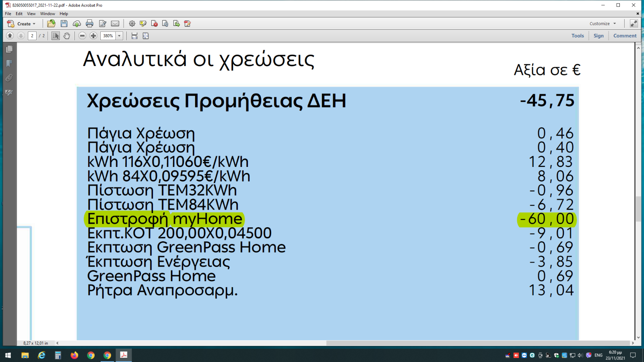This screenshot has height=362, width=644.
Task: Zoom in with the plus button
Action: point(93,36)
